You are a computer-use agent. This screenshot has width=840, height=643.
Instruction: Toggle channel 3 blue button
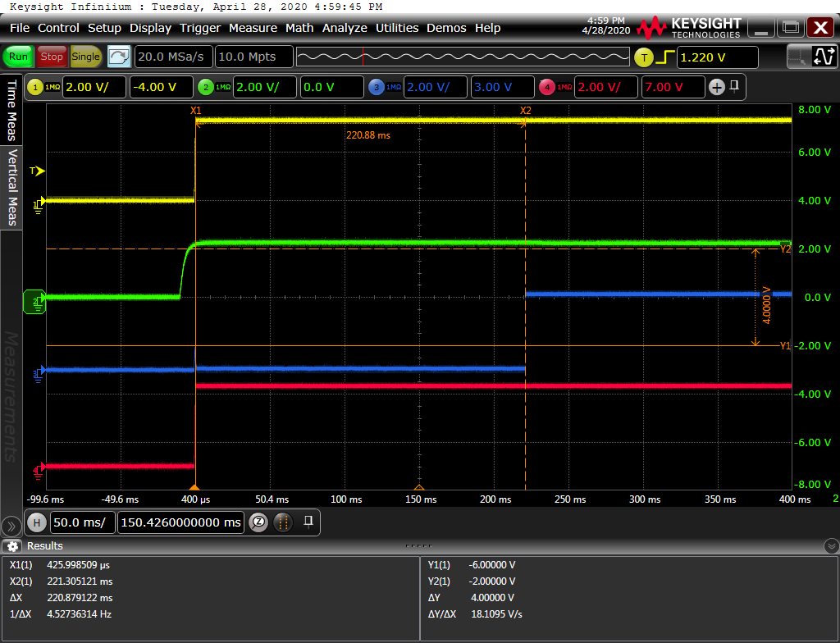point(377,87)
